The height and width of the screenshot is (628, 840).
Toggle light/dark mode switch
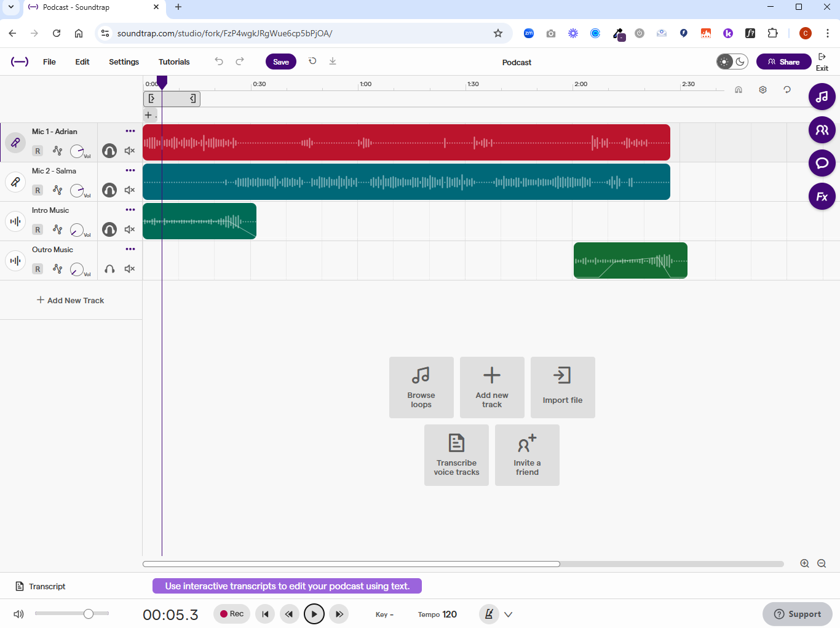point(732,62)
